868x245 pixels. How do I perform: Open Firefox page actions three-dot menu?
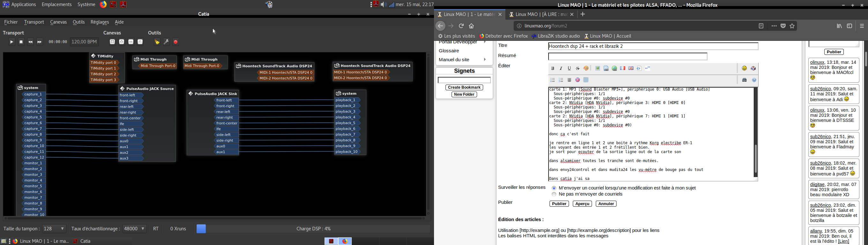pyautogui.click(x=774, y=26)
